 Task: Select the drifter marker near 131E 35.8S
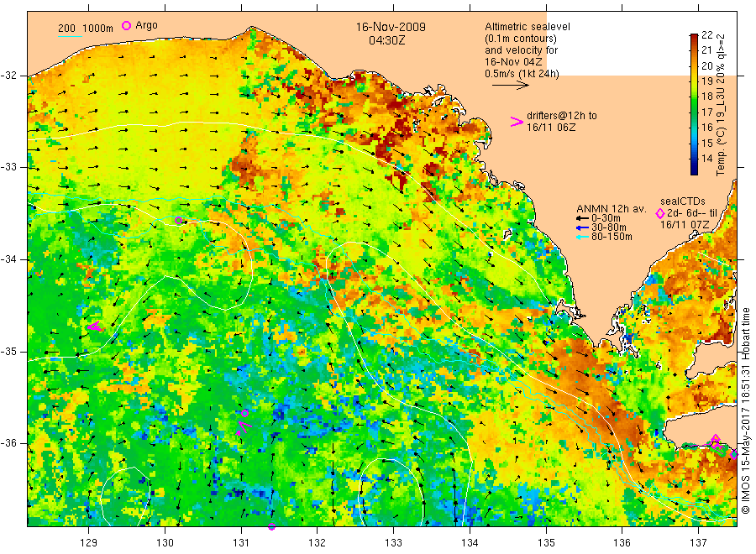(244, 426)
